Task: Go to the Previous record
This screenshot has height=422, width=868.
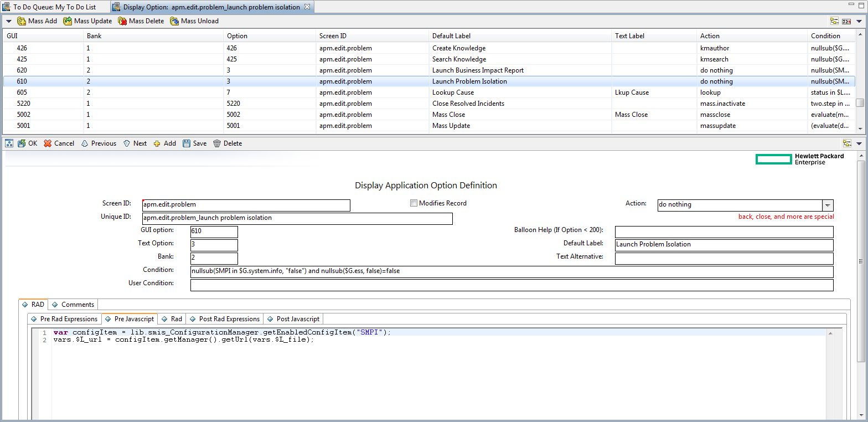Action: pos(85,143)
